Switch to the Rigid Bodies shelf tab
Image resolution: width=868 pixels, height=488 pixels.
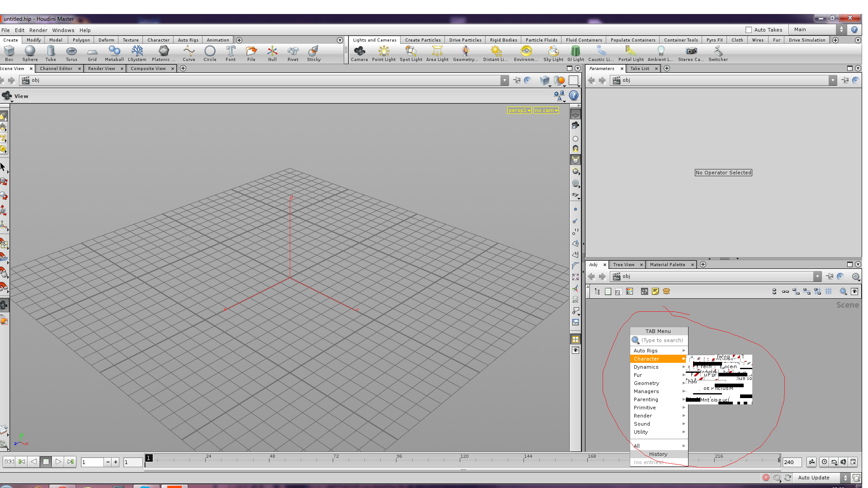pyautogui.click(x=503, y=40)
